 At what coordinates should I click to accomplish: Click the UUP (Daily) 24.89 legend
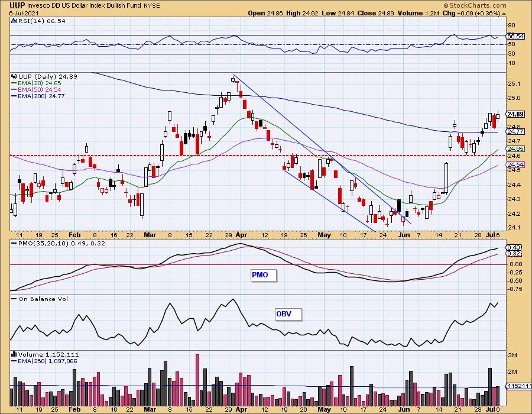point(48,77)
